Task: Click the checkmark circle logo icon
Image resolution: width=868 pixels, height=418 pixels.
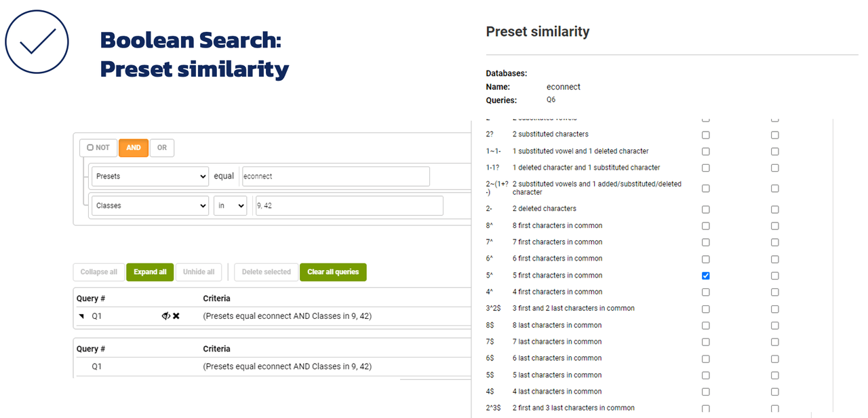Action: [37, 42]
